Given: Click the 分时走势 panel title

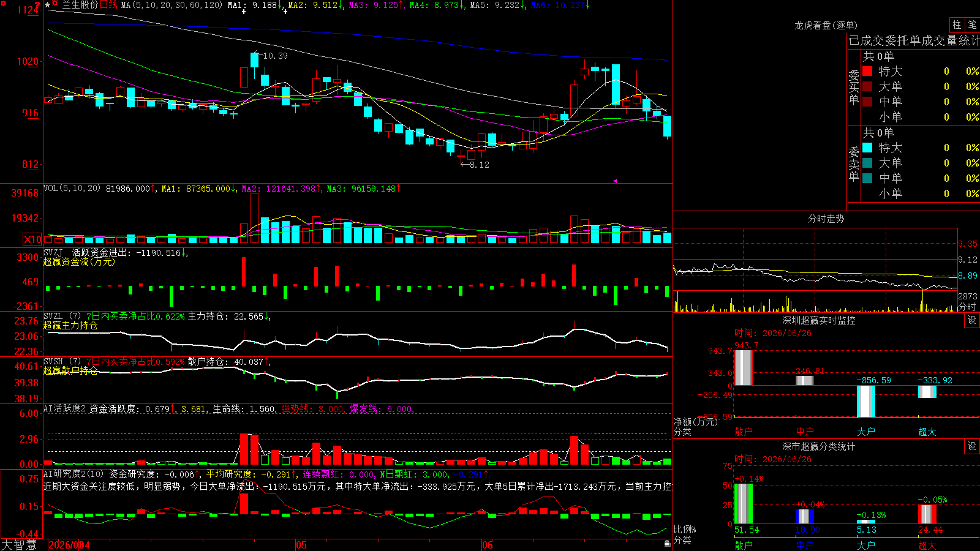Looking at the screenshot, I should pyautogui.click(x=826, y=219).
